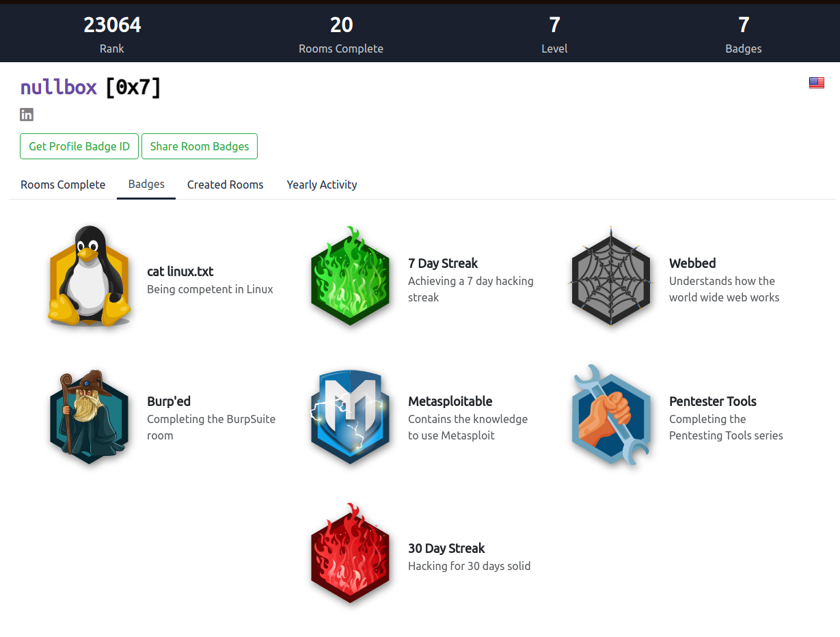
Task: Click the 20 rooms complete count
Action: click(341, 25)
